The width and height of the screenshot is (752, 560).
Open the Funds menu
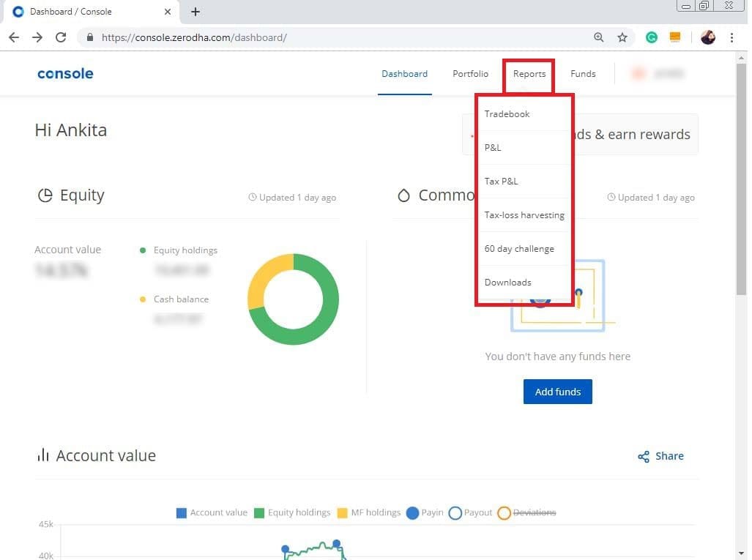(583, 74)
